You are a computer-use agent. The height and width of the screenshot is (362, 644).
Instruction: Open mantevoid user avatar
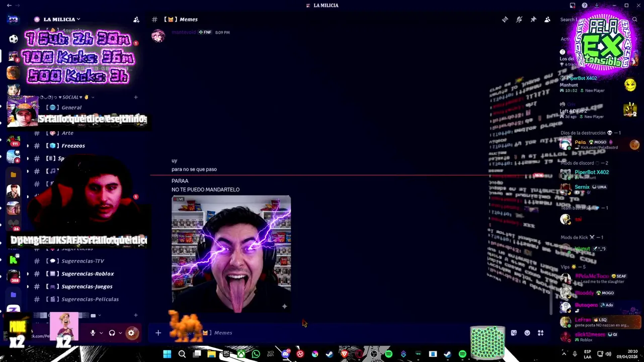coord(158,36)
